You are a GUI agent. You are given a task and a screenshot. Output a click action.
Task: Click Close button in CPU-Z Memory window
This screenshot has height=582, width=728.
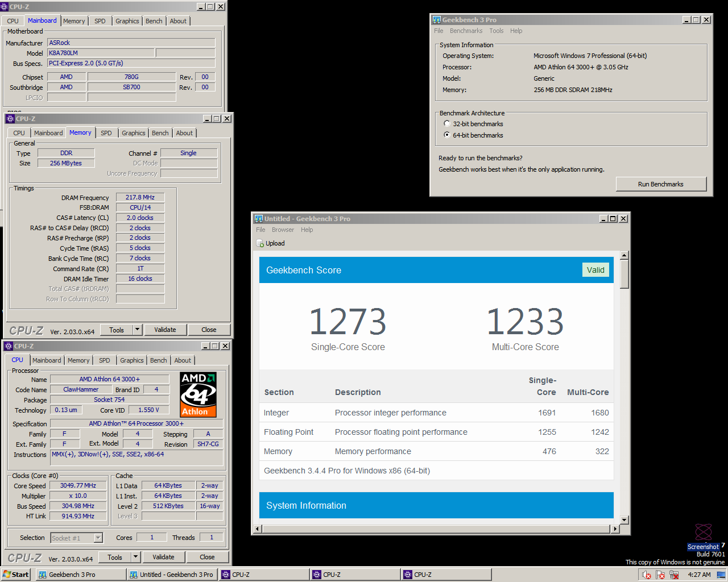coord(209,330)
